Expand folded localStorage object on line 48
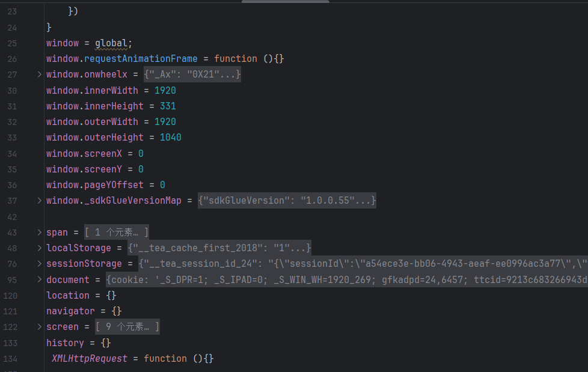This screenshot has height=372, width=588. [39, 248]
